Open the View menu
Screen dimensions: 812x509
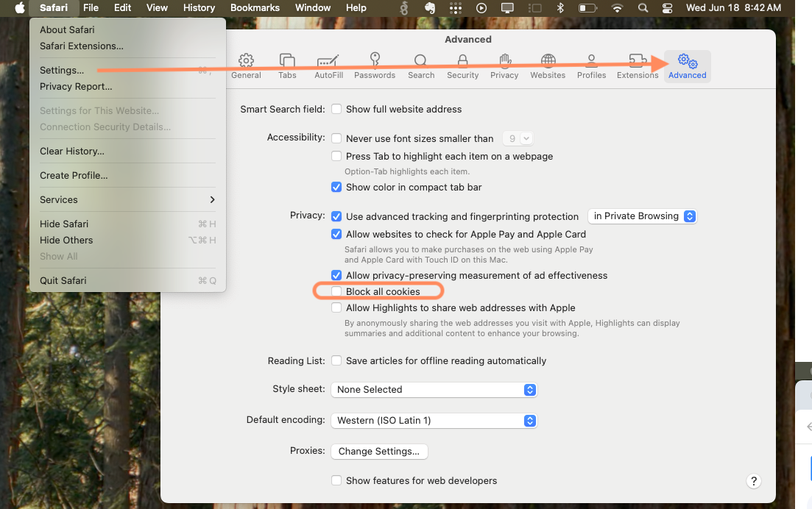(157, 8)
